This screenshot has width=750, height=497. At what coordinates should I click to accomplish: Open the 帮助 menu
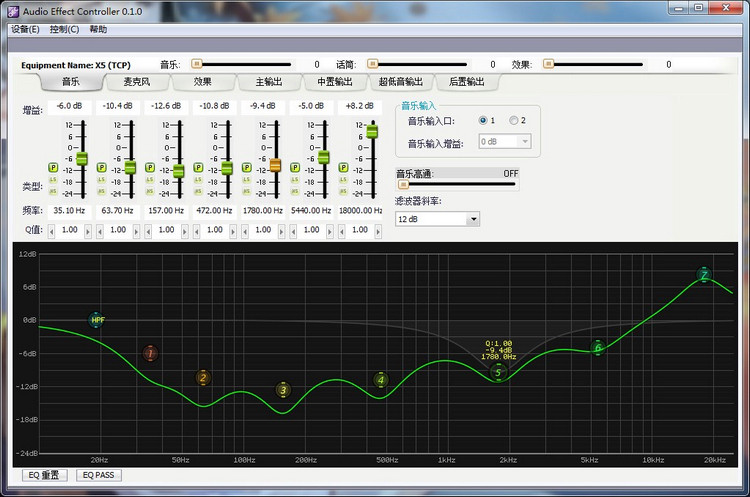click(x=98, y=29)
